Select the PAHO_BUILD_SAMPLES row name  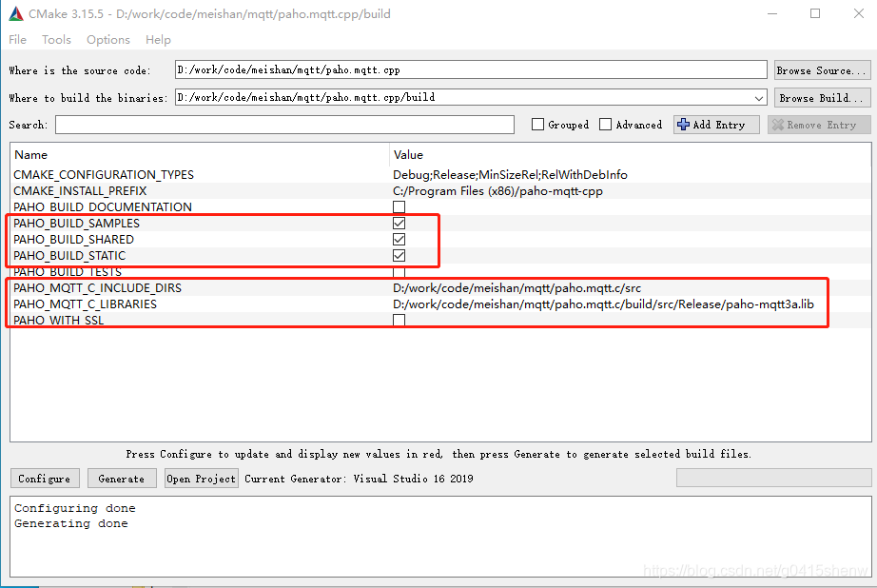coord(77,224)
